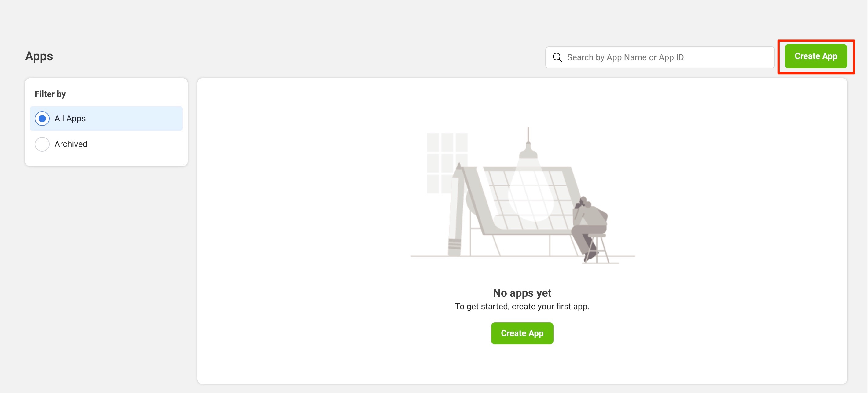Select the All Apps radio button
Viewport: 868px width, 393px height.
point(42,119)
